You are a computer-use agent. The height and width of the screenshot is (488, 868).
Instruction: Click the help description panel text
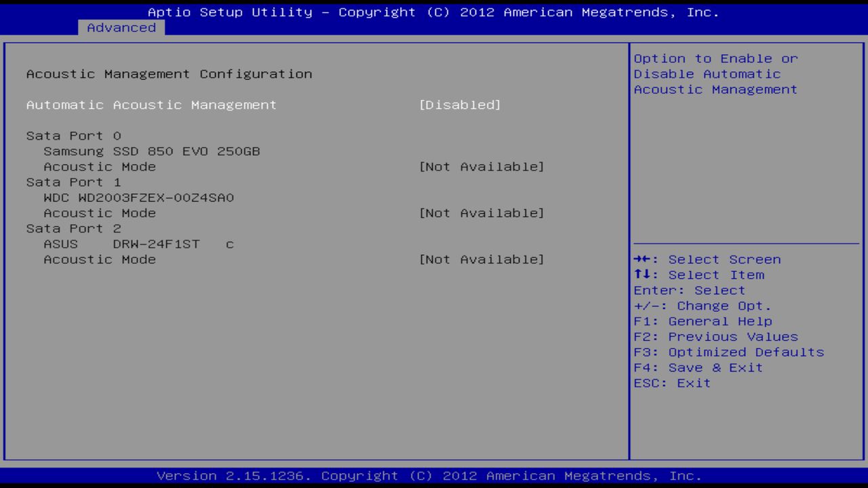(713, 74)
